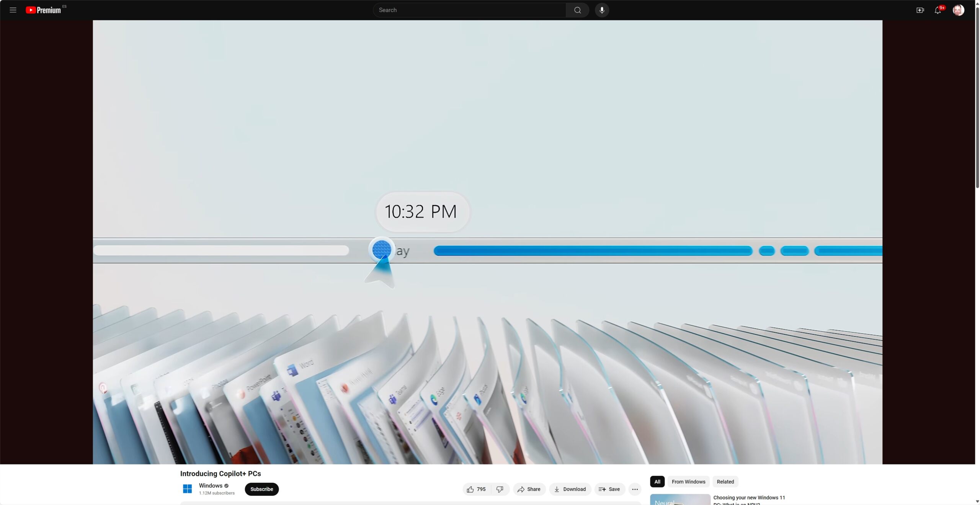Viewport: 980px width, 505px height.
Task: Click the 'Introducing Copilot+ PCs' title
Action: tap(220, 473)
